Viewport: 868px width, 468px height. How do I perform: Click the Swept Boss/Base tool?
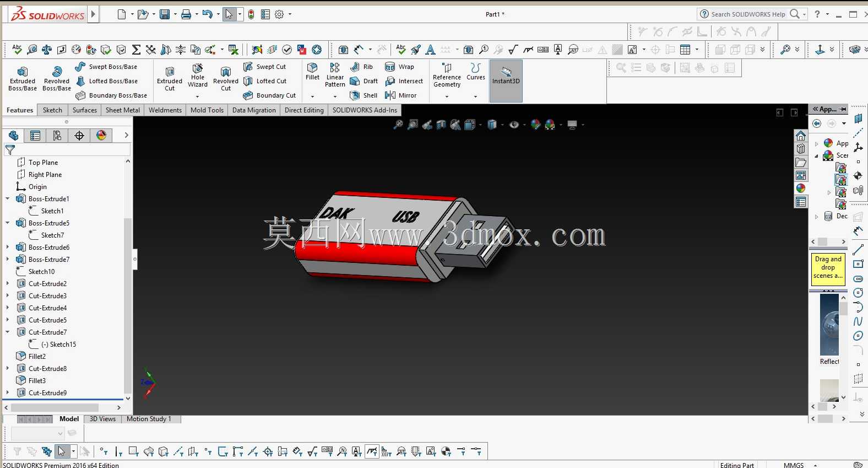(x=106, y=67)
